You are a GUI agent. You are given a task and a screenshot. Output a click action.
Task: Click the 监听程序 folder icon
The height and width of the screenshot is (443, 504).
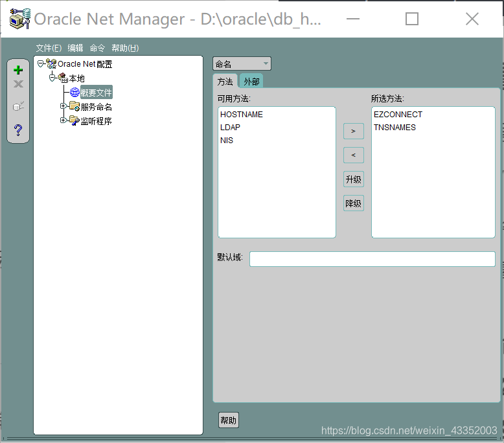tap(74, 120)
